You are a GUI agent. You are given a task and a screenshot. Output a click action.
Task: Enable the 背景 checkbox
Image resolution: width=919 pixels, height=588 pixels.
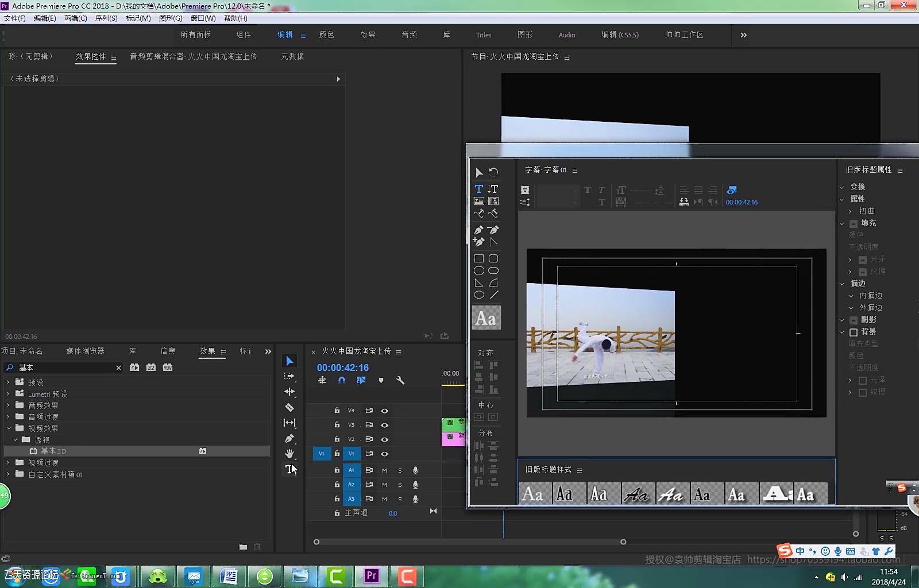click(854, 332)
